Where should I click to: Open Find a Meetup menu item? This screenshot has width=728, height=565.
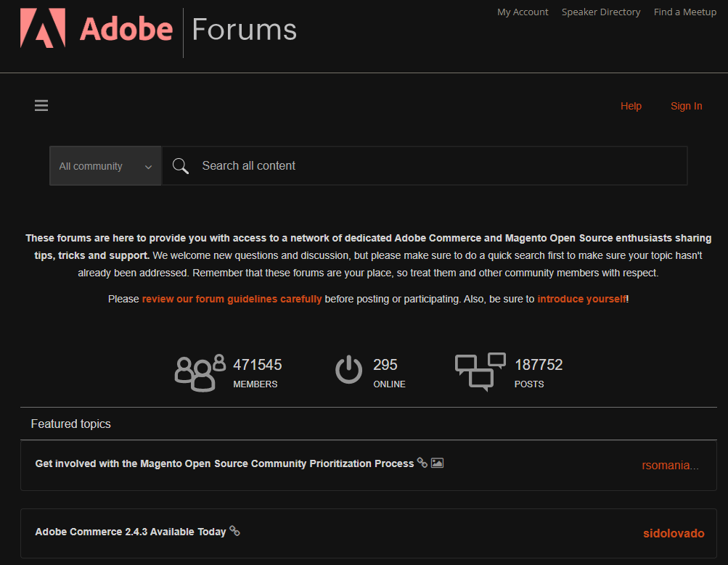685,12
